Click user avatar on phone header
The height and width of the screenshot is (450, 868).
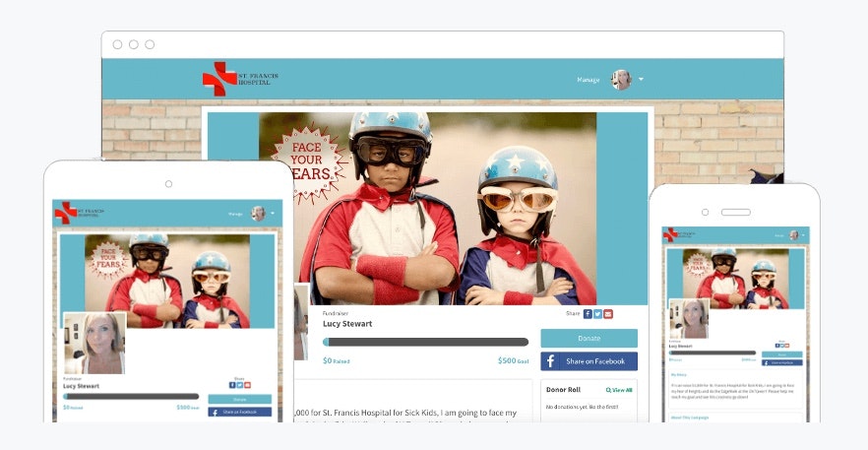[x=794, y=235]
